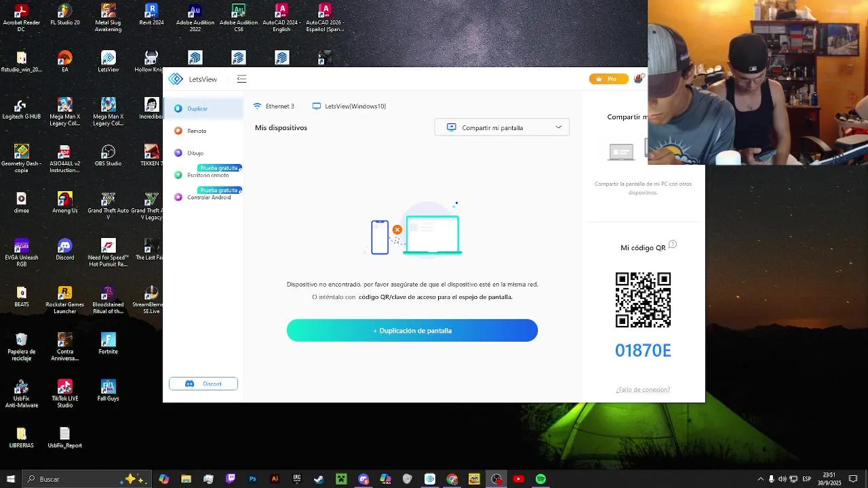Open Geometry Dash - copia desktop icon

coord(22,159)
